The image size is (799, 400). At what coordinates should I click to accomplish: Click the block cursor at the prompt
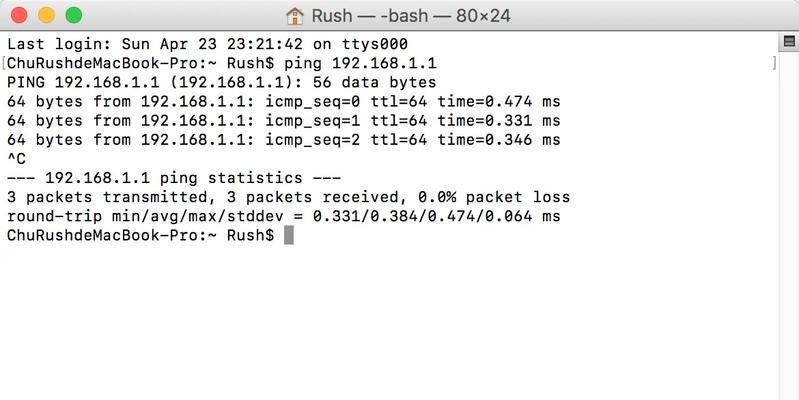(288, 235)
